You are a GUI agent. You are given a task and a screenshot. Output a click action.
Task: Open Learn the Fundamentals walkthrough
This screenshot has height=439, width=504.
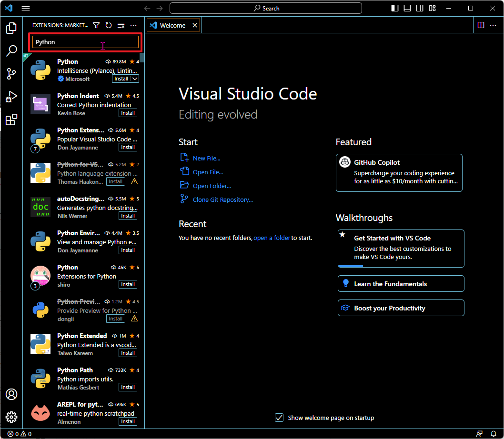coord(401,284)
